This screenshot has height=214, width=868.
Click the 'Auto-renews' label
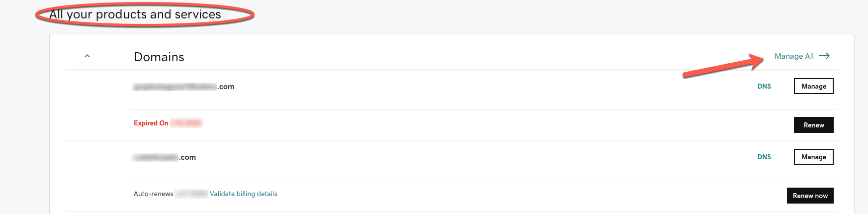pyautogui.click(x=153, y=194)
